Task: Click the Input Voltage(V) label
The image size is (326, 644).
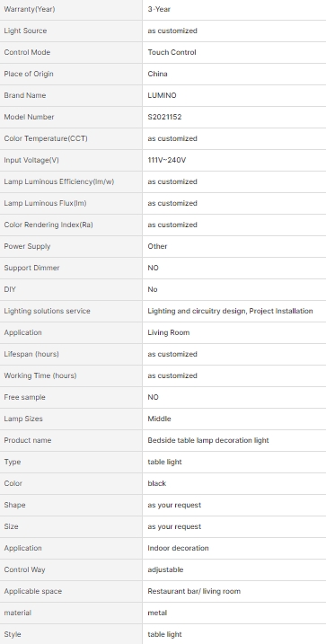Action: [31, 160]
